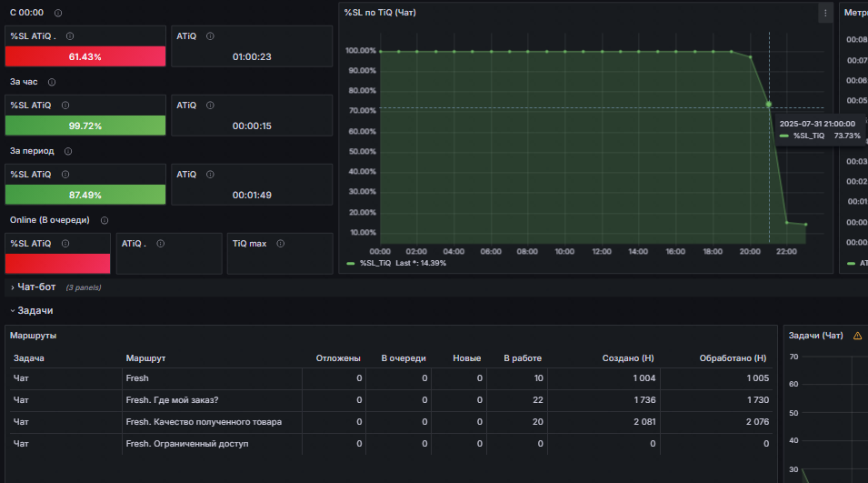Open three-dot menu of %SL по TiQ panel
This screenshot has height=483, width=868.
pos(824,13)
